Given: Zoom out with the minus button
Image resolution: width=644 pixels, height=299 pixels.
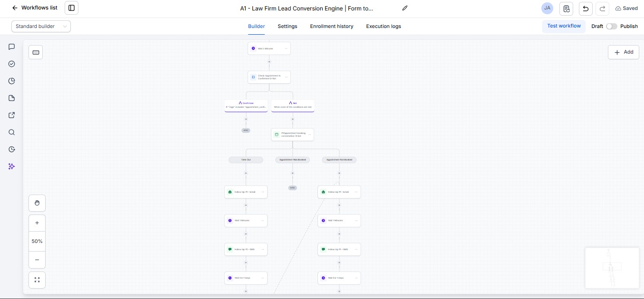Looking at the screenshot, I should (37, 260).
